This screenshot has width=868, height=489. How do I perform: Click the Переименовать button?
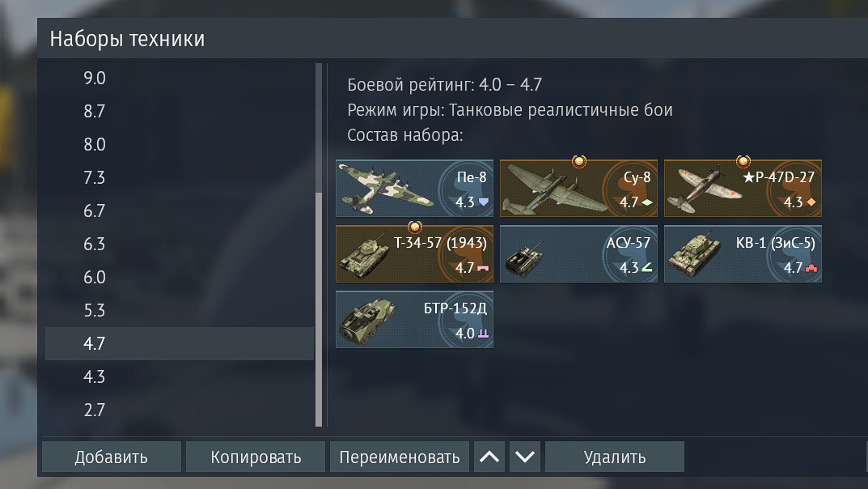(x=399, y=457)
